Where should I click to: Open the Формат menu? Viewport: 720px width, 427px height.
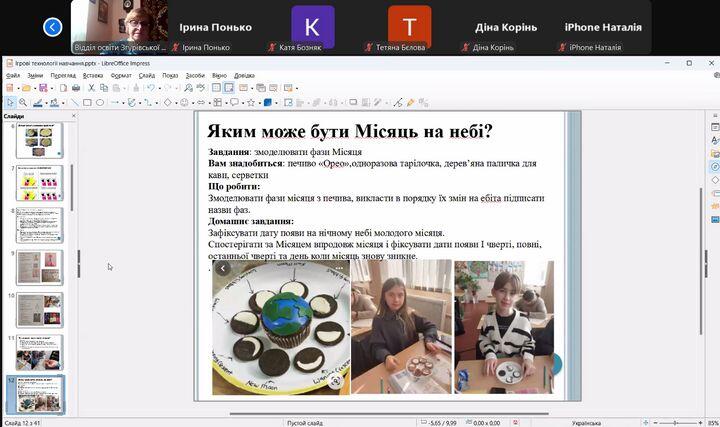(x=121, y=75)
